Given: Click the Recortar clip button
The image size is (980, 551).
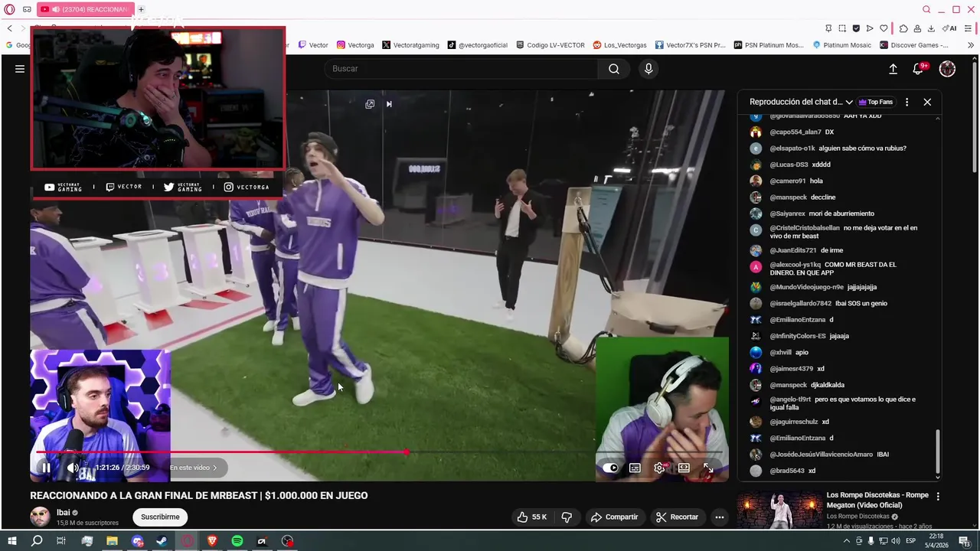Looking at the screenshot, I should [x=677, y=517].
